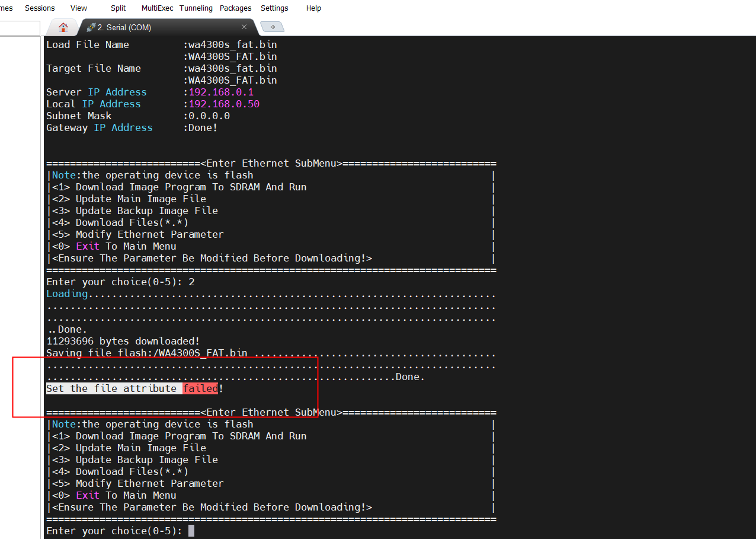Close the Serial (COM) tab
This screenshot has width=756, height=539.
coord(244,27)
